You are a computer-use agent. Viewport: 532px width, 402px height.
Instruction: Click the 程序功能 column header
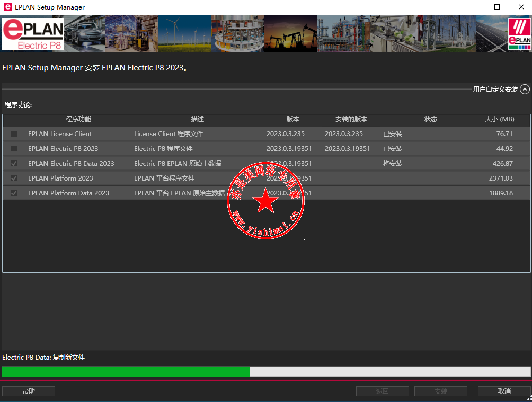pos(78,119)
